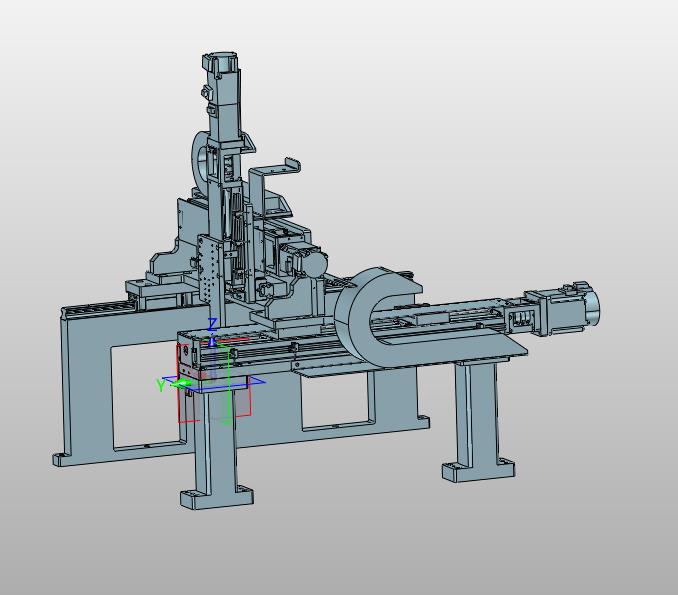
Task: Click the blue Z axis label
Action: pos(212,324)
